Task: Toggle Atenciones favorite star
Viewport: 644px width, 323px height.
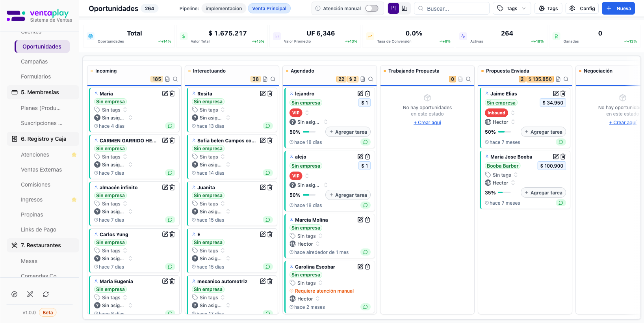Action: coord(74,155)
